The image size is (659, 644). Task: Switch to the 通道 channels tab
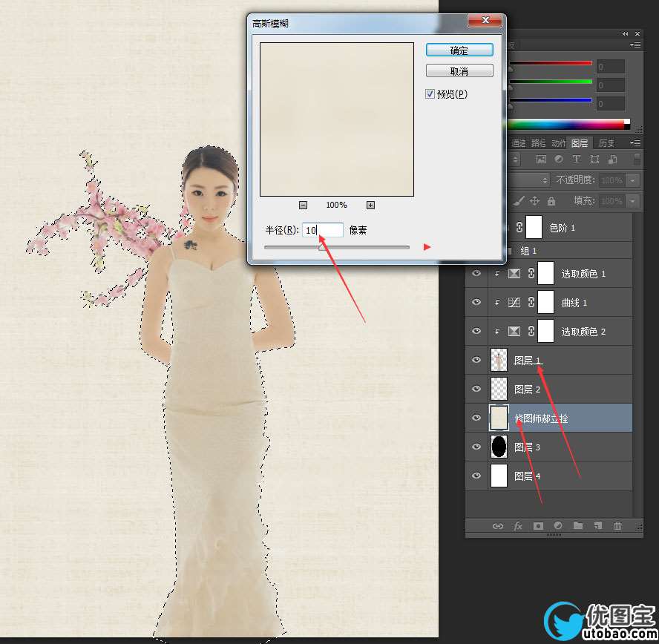[518, 143]
